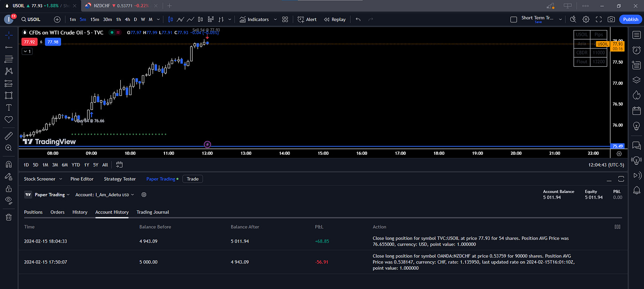
Task: Open the layout templates grid icon
Action: (285, 19)
